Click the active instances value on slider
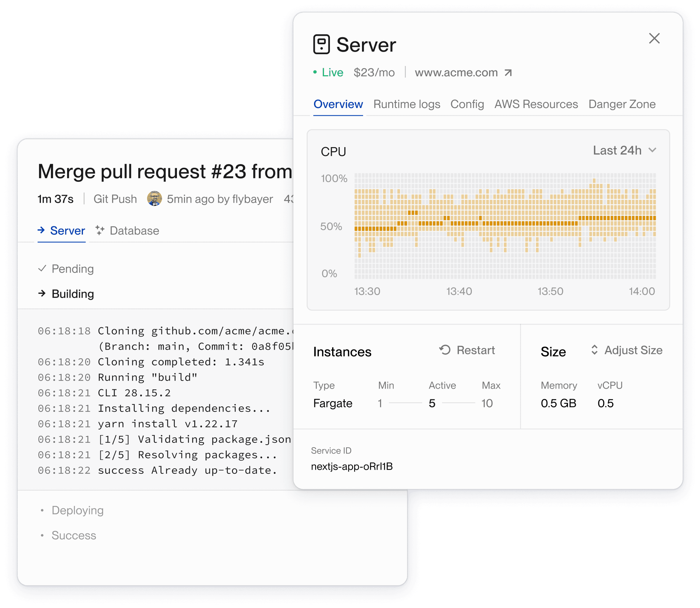This screenshot has height=608, width=700. click(432, 403)
